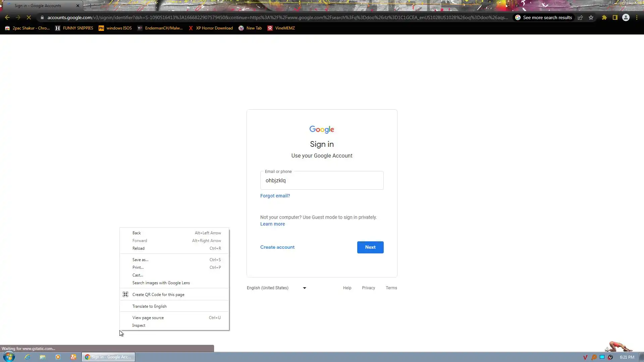Click the Create account link
The image size is (644, 362).
point(277,247)
